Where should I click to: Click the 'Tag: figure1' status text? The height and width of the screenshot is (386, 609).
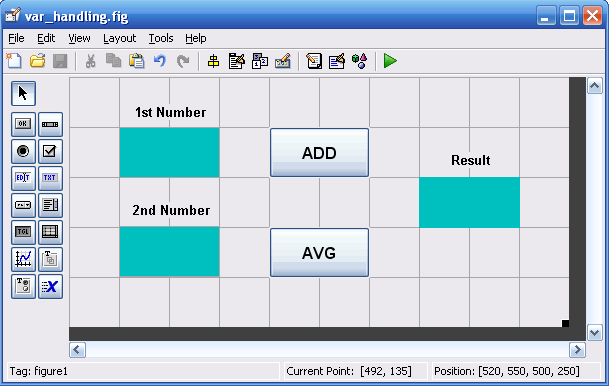pyautogui.click(x=39, y=372)
